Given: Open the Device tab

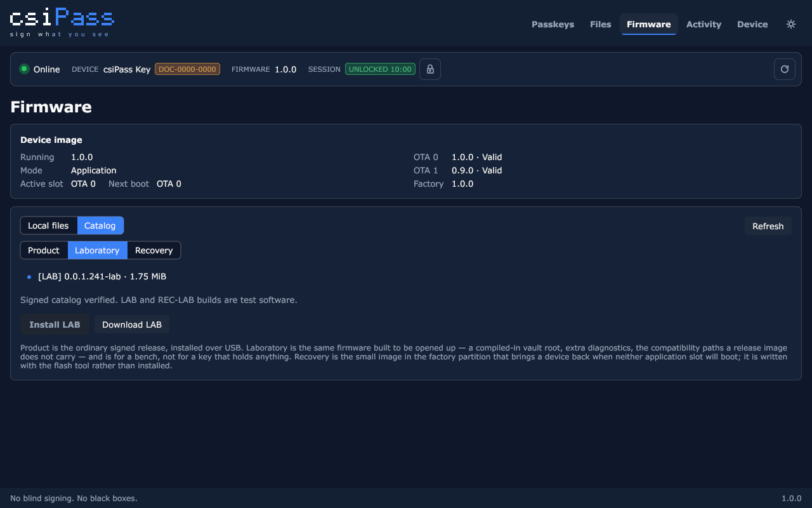Looking at the screenshot, I should pyautogui.click(x=752, y=24).
